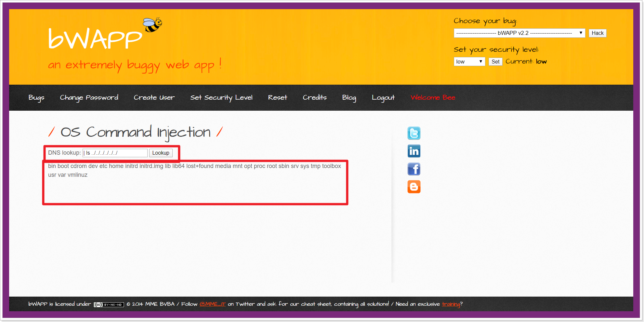Open Blog in the navigation bar
The height and width of the screenshot is (322, 644).
click(x=349, y=98)
